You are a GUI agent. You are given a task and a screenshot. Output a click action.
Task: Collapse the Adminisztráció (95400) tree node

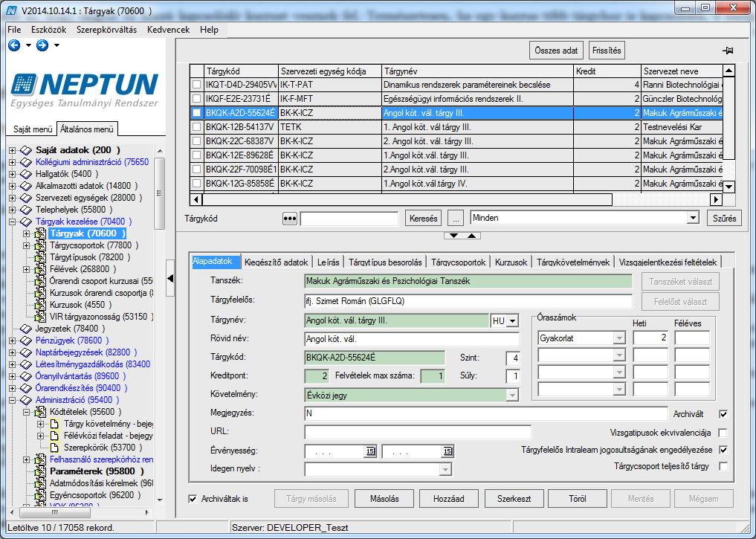(12, 400)
